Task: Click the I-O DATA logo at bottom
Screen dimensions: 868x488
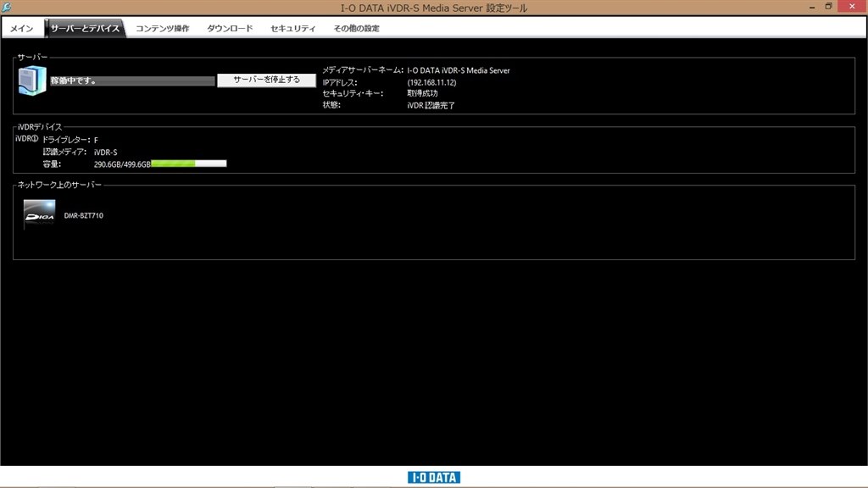Action: coord(433,476)
